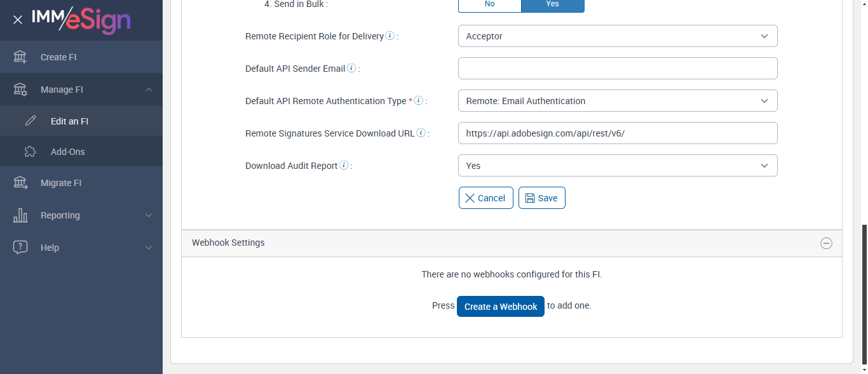Click the Default API Sender Email field
Image resolution: width=868 pixels, height=374 pixels.
pos(618,69)
